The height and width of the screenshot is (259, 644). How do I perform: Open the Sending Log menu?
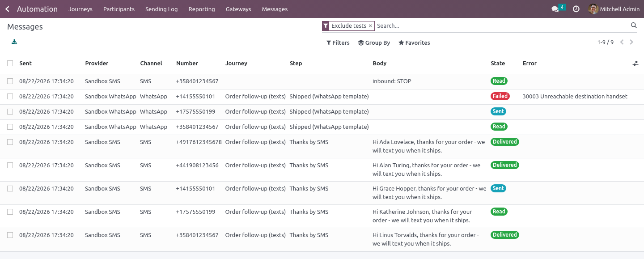(x=161, y=9)
